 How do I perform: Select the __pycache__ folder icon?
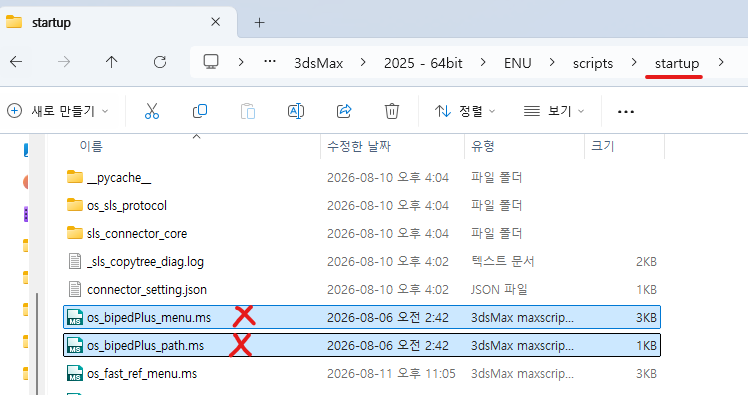point(74,177)
